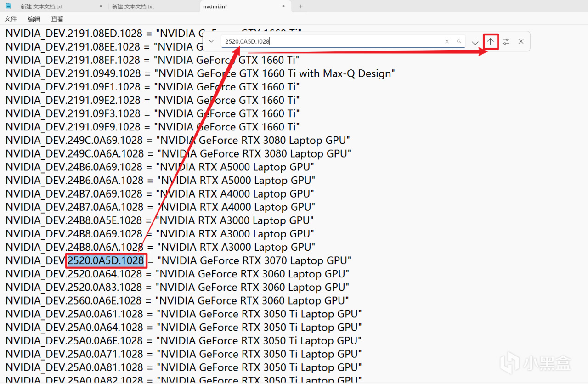588x384 pixels.
Task: Place cursor in the NVIDIA_DEV.2191.09E2.1028 line
Action: pos(153,100)
